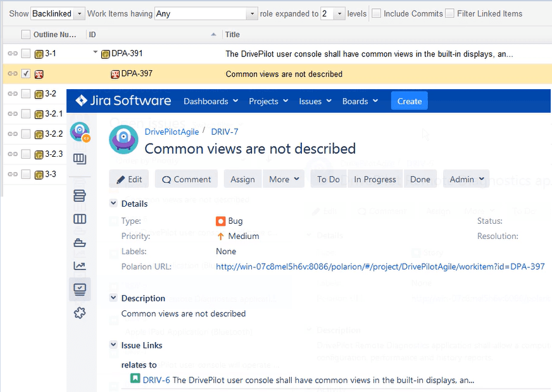Click the Jira Software logo
Image resolution: width=552 pixels, height=392 pixels.
click(123, 101)
